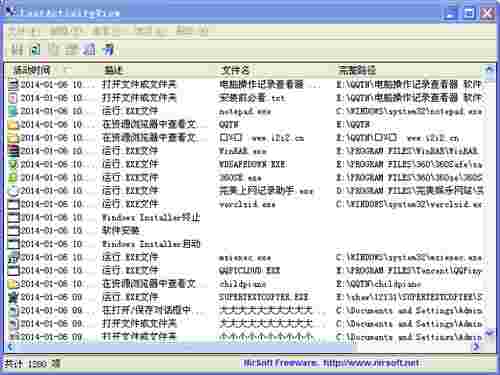Select the file name 完美上网记录助手.exe
This screenshot has width=500, height=375.
[266, 191]
